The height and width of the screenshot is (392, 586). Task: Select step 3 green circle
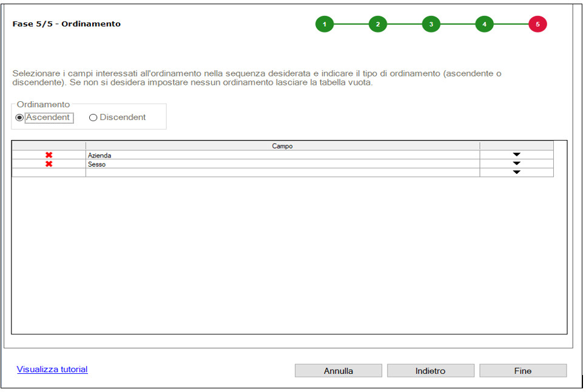point(431,24)
